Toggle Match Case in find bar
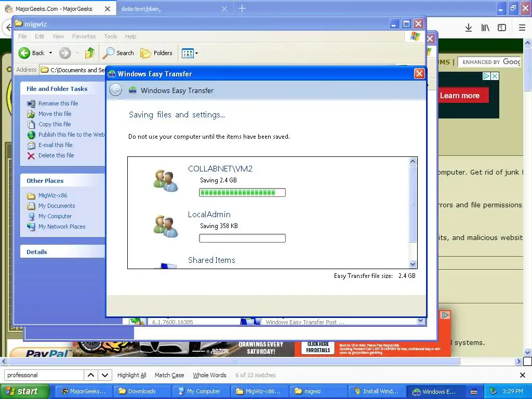 tap(169, 375)
